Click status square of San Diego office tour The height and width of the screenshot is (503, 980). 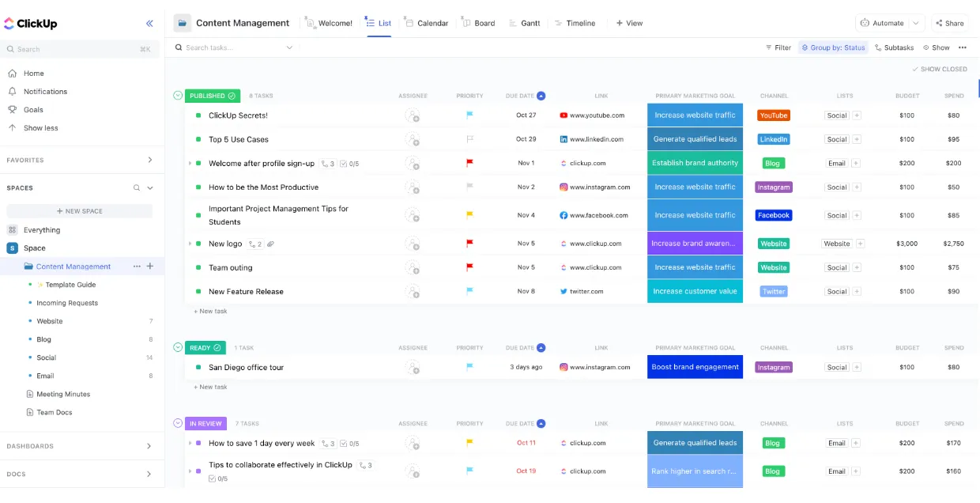pyautogui.click(x=198, y=367)
